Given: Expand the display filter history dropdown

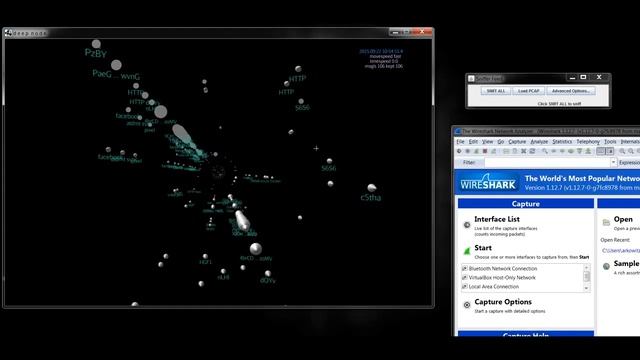Looking at the screenshot, I should 613,162.
